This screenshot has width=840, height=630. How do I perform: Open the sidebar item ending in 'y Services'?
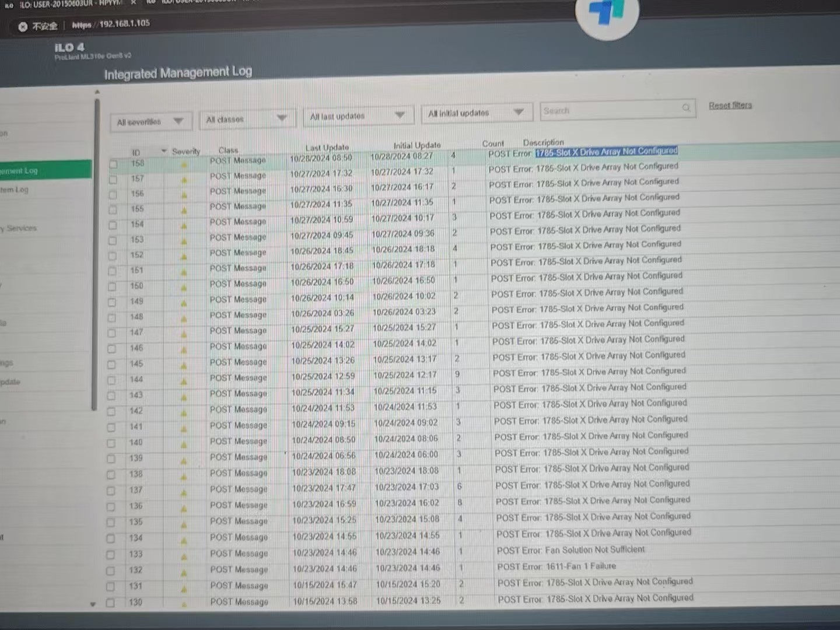19,228
